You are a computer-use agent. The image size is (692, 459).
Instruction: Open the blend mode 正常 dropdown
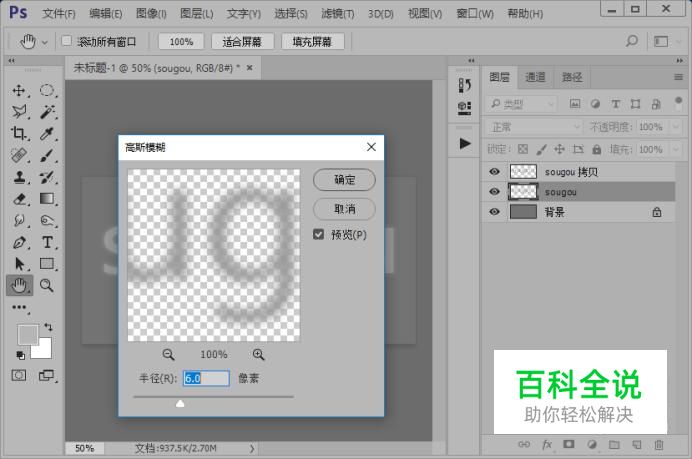[x=534, y=127]
